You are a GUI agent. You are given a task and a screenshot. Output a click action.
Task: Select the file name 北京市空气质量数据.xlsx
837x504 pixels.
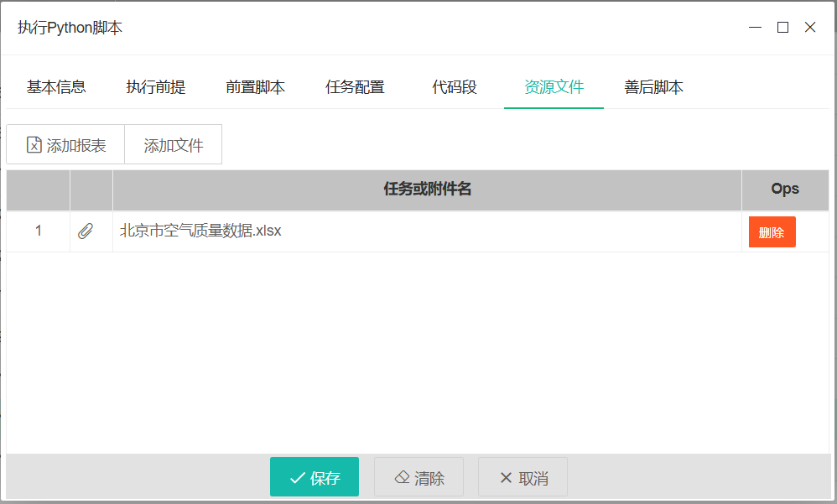[200, 231]
